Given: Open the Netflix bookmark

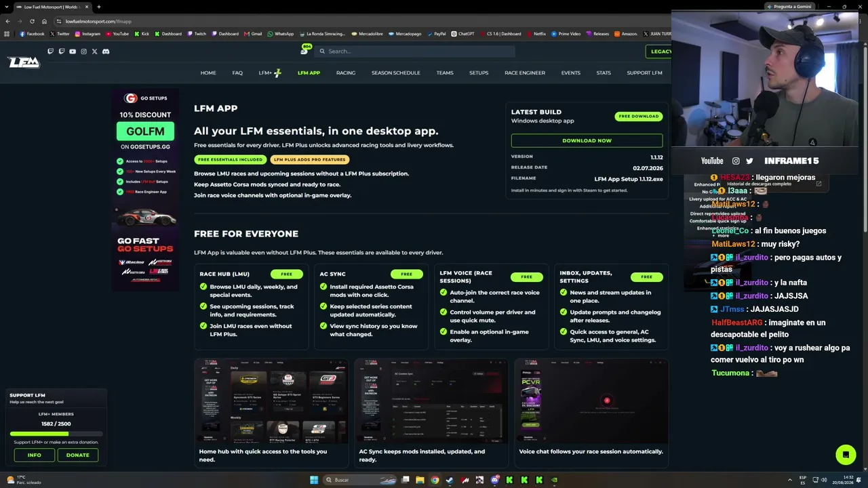Looking at the screenshot, I should (536, 34).
